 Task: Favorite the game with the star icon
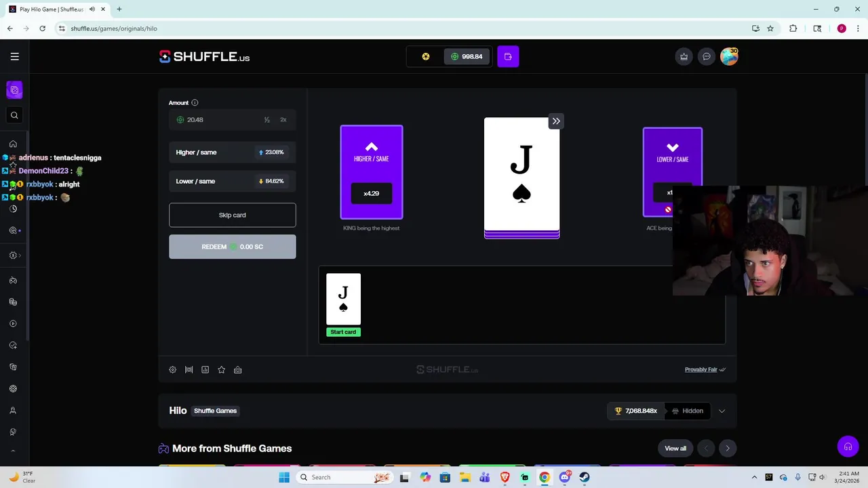coord(222,370)
